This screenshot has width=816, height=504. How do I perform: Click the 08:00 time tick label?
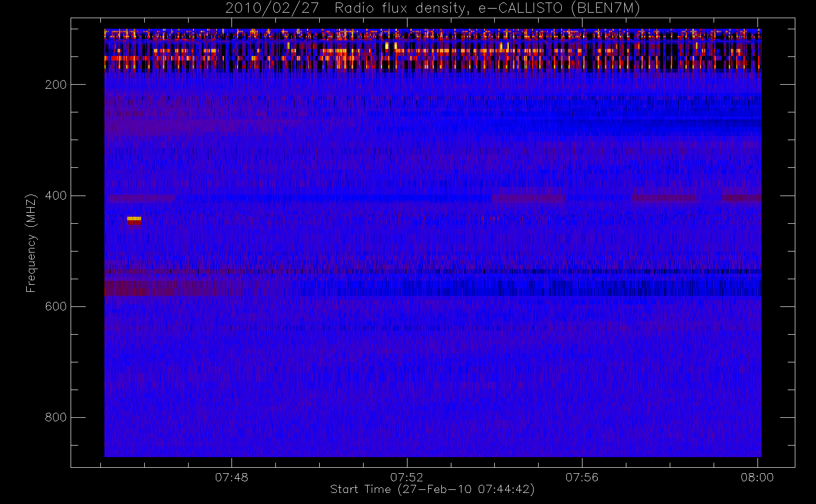click(757, 477)
